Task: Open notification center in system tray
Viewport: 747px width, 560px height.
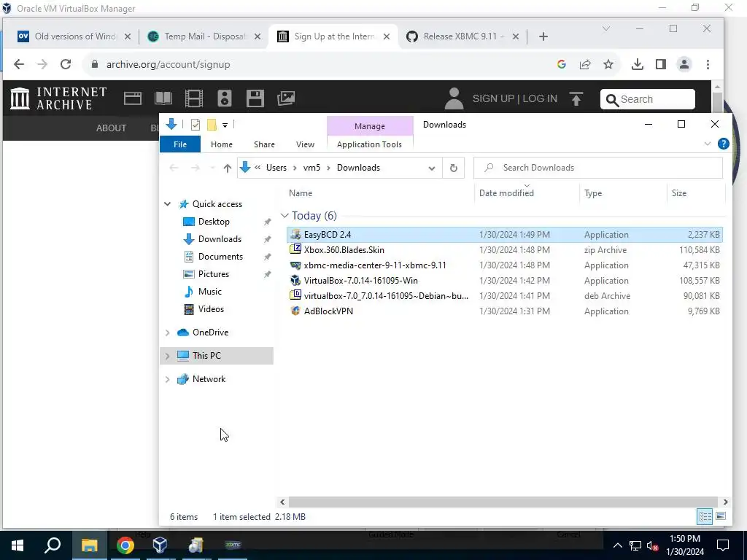Action: pos(723,545)
